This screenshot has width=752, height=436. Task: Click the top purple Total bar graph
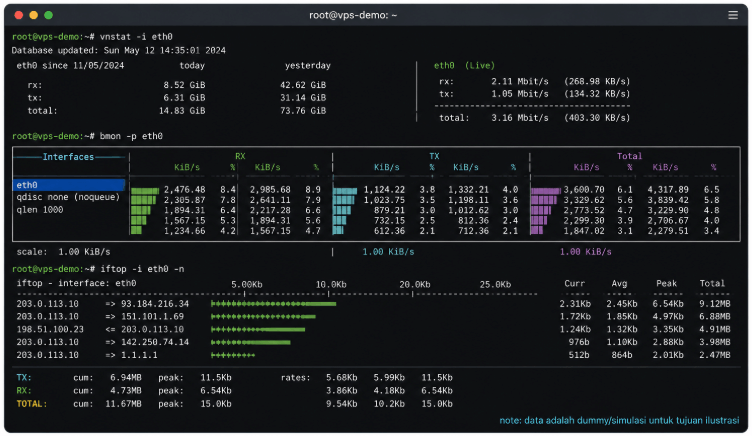(x=546, y=190)
